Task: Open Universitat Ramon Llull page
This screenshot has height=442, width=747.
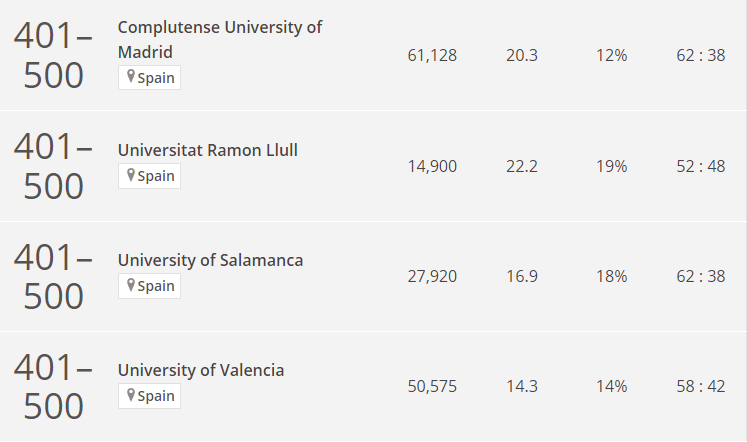Action: point(208,150)
